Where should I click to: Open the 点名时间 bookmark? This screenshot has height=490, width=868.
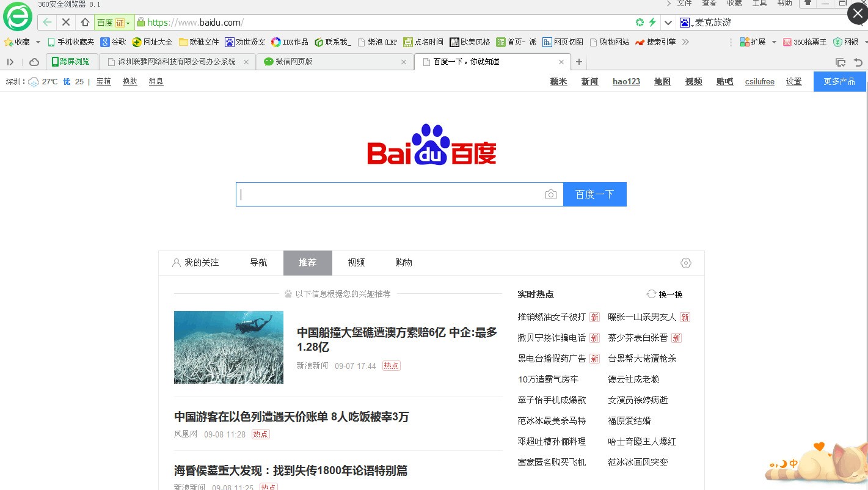[x=423, y=42]
